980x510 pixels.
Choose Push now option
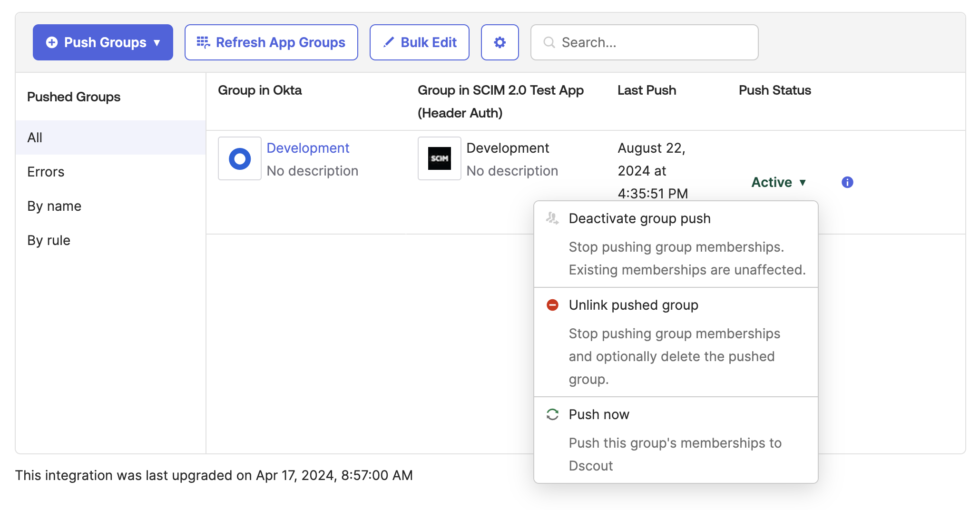pos(676,440)
